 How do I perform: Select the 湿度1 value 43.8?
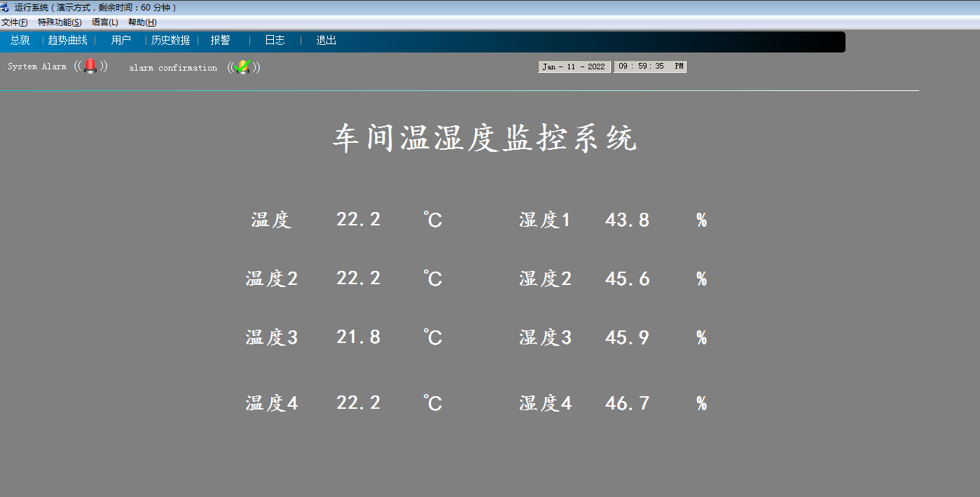pos(627,220)
